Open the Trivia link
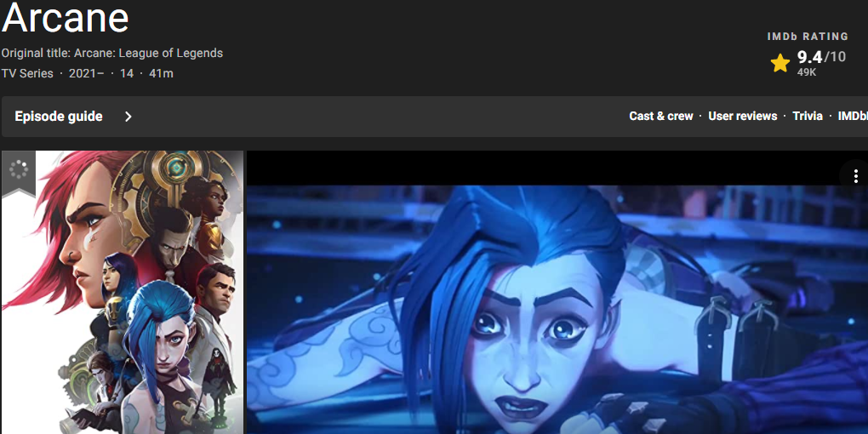This screenshot has height=434, width=868. pyautogui.click(x=807, y=117)
